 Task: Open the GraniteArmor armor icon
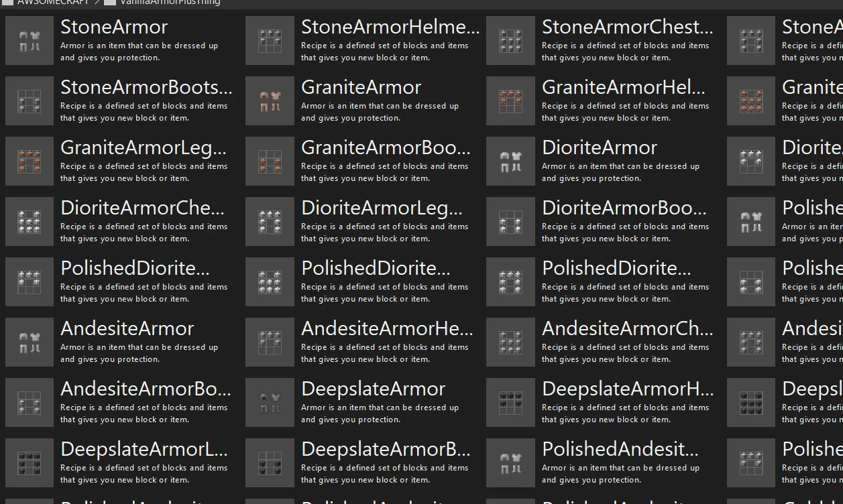[x=270, y=101]
